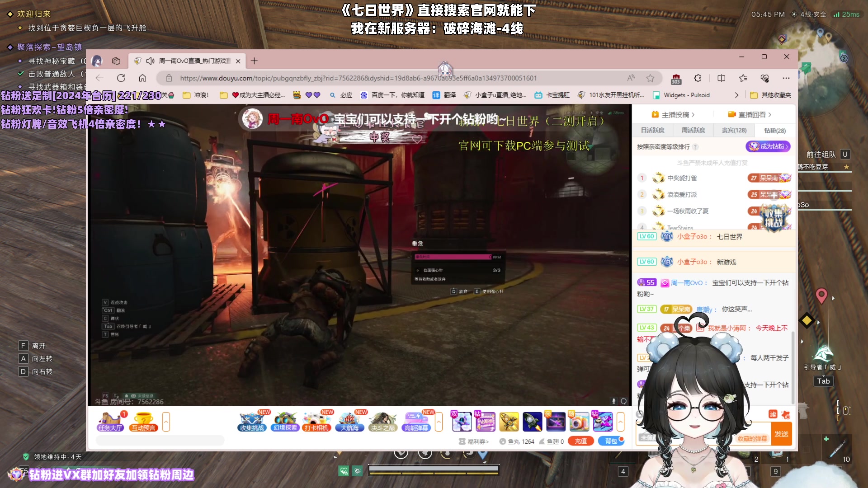Switch to 周活跃度 tab
Viewport: 868px width, 488px height.
pos(693,130)
